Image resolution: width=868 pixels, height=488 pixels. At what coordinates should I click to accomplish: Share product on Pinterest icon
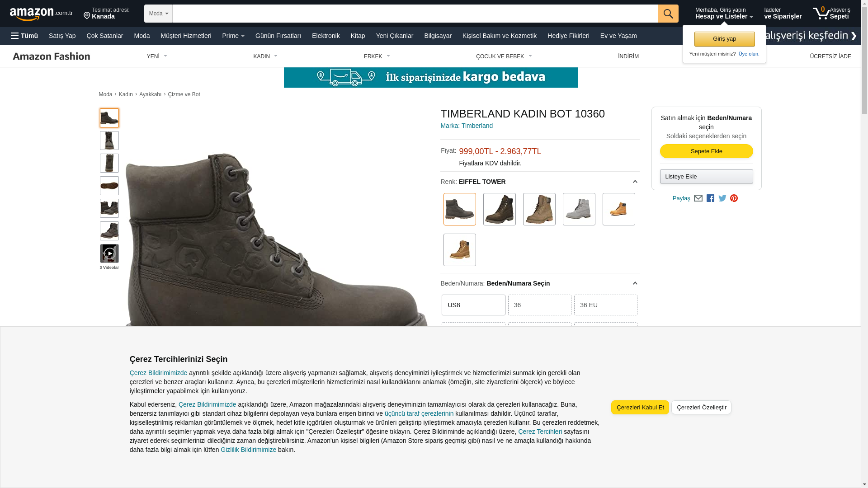tap(734, 198)
